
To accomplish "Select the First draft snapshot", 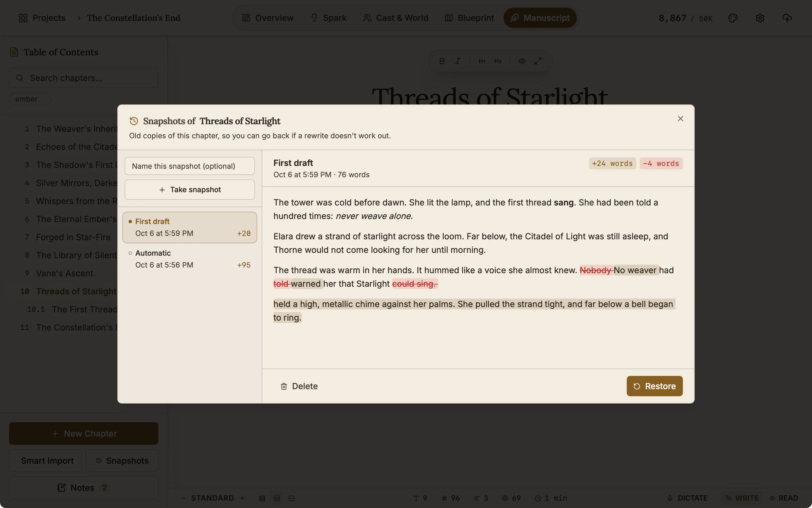I will [189, 227].
